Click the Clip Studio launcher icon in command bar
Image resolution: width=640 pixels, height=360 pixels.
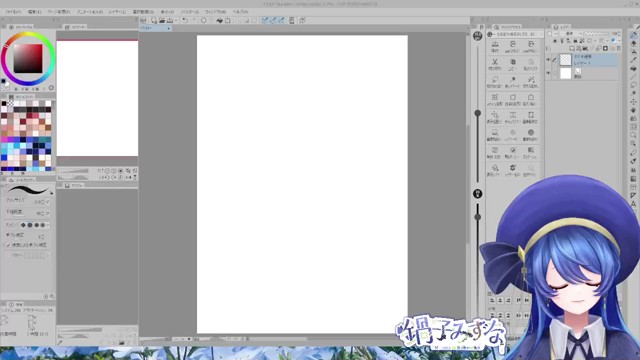(143, 20)
